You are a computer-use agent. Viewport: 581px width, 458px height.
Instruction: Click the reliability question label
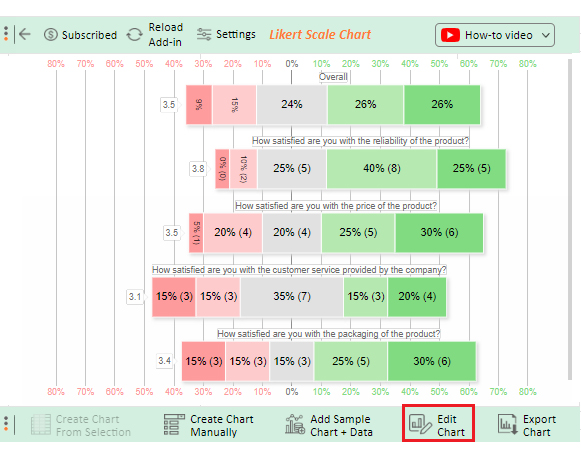(x=360, y=141)
